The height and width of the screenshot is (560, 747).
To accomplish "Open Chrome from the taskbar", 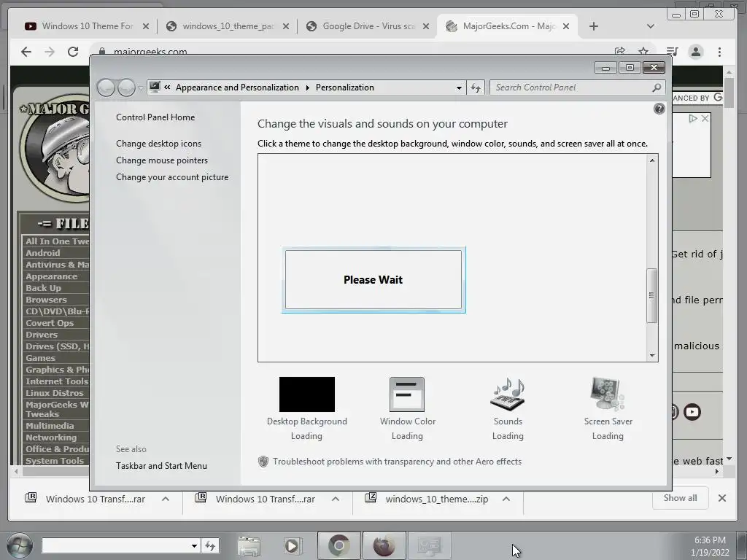I will point(338,545).
